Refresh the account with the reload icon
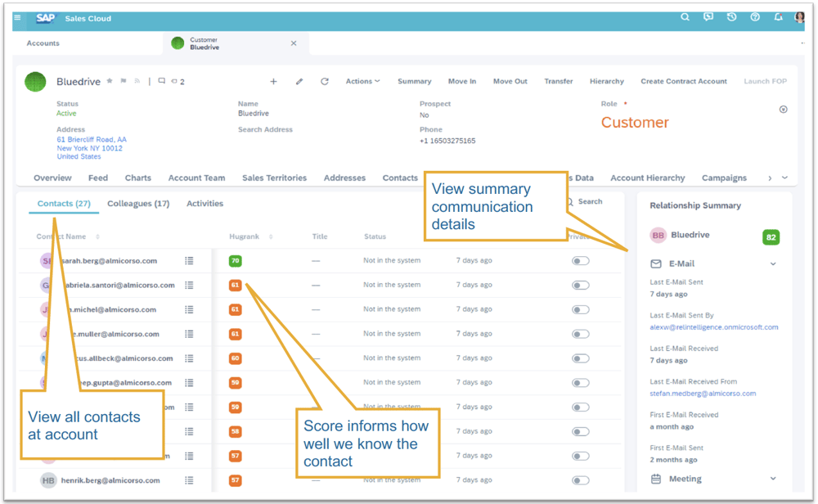 325,81
